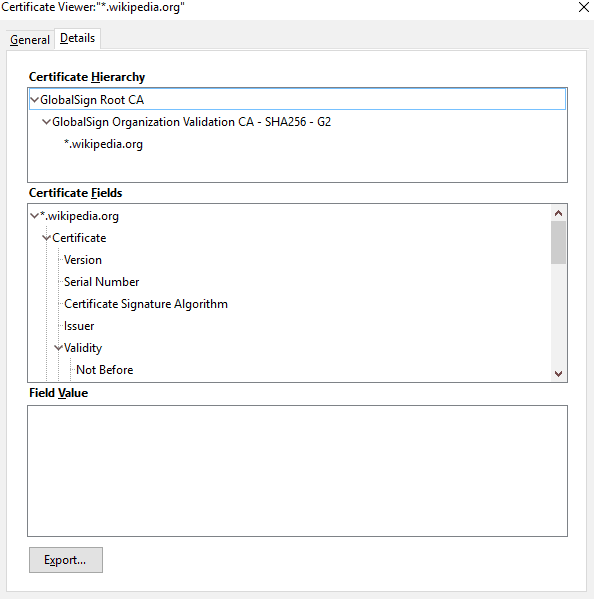This screenshot has height=599, width=594.
Task: Click the Certificate Fields scroll up arrow
Action: (x=558, y=213)
